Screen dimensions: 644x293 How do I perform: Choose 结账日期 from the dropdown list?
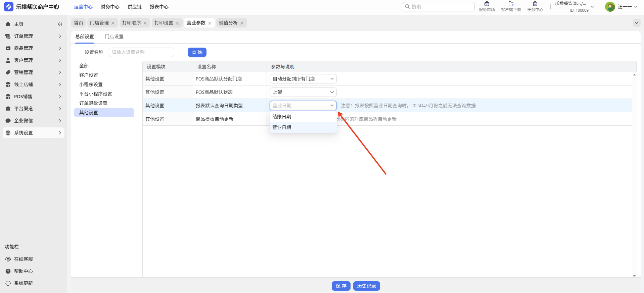pyautogui.click(x=303, y=117)
